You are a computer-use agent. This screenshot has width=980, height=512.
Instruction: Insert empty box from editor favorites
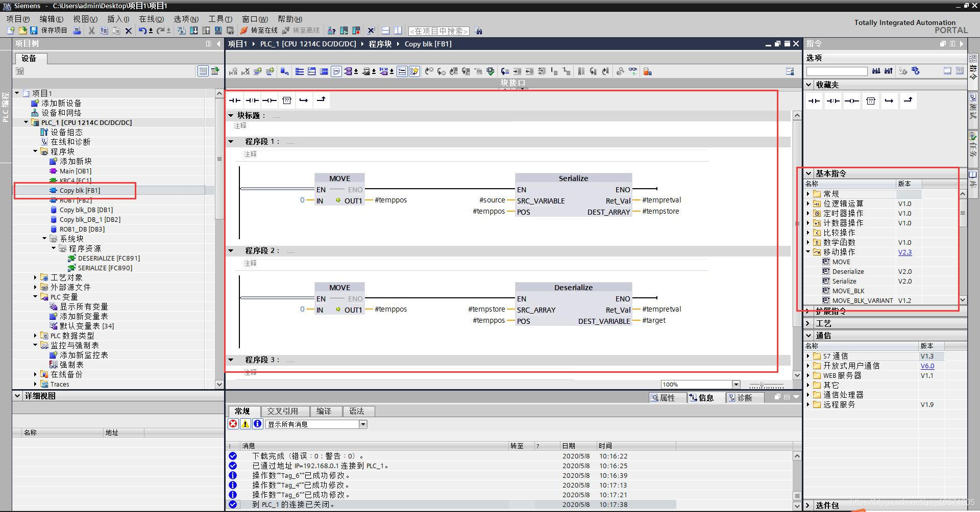[x=287, y=100]
